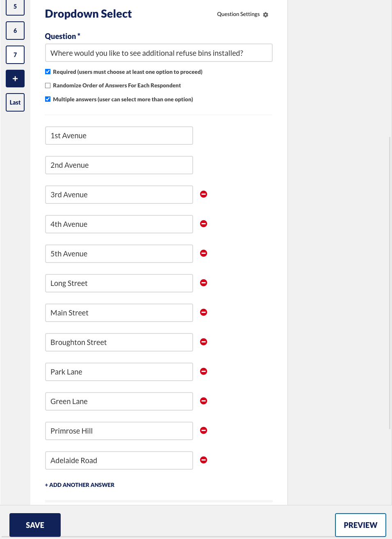The width and height of the screenshot is (392, 539).
Task: Navigate to the Last page button
Action: click(15, 103)
